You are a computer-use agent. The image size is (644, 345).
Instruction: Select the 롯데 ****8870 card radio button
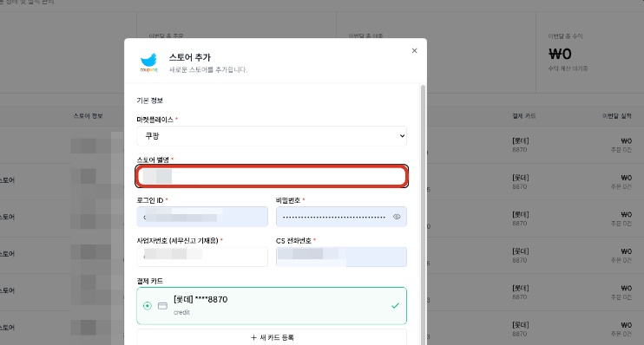pyautogui.click(x=147, y=306)
